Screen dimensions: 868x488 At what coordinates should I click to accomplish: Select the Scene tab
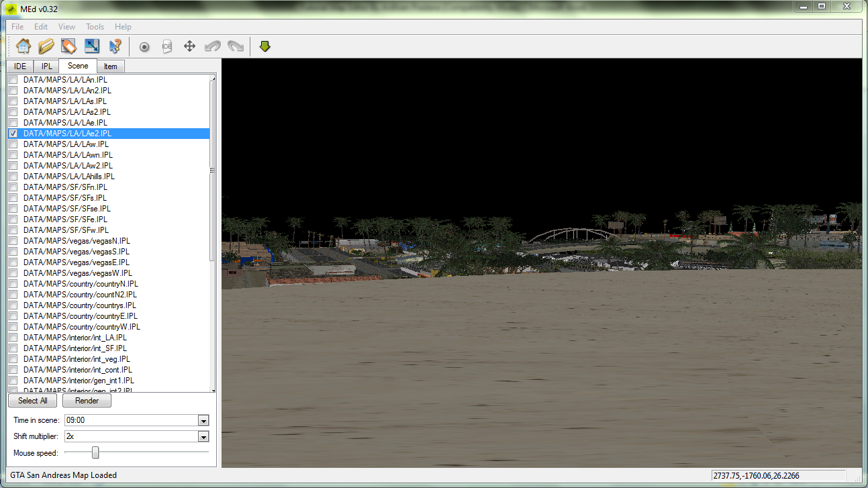78,66
